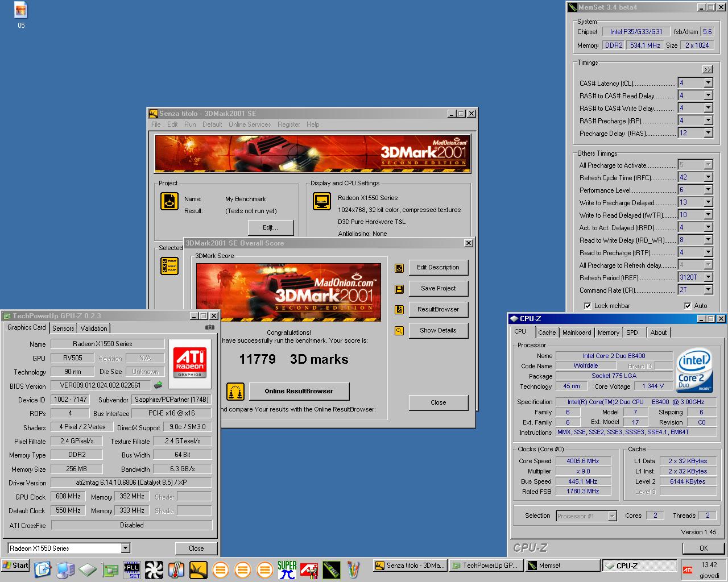Launch green RAM stick icon in quick launch
This screenshot has height=582, width=728.
[x=331, y=569]
